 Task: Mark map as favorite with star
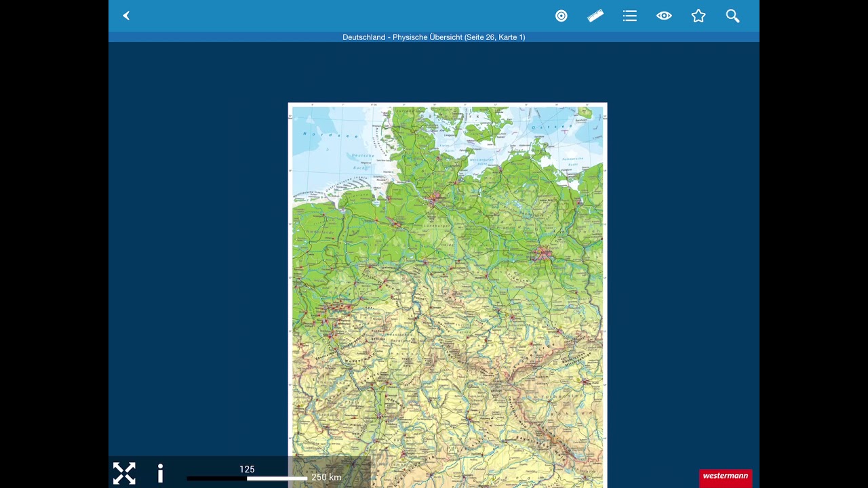click(698, 16)
